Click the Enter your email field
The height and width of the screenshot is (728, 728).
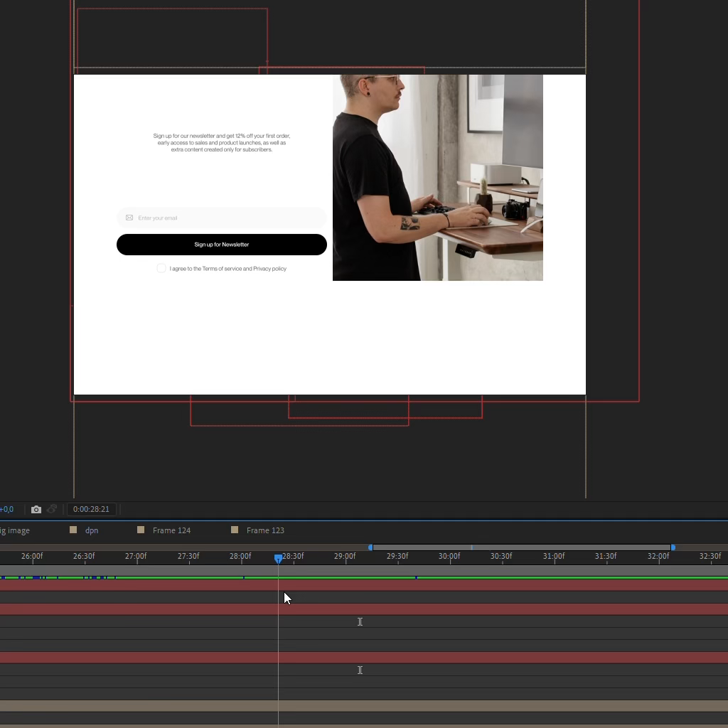(x=227, y=218)
